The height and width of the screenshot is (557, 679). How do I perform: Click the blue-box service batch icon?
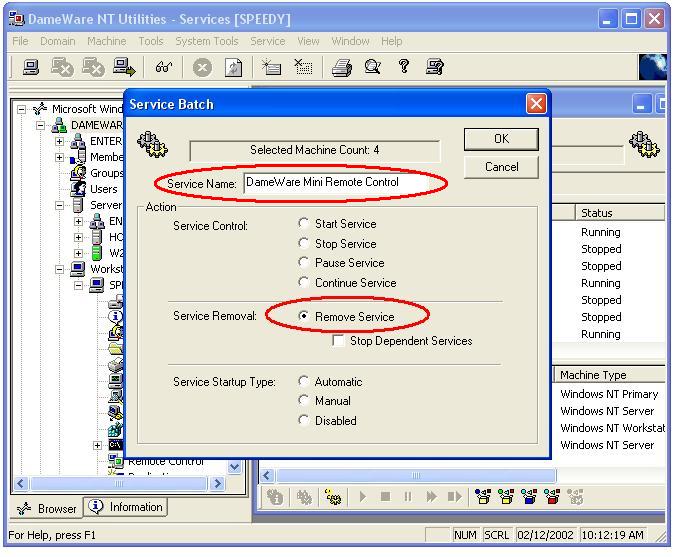(x=529, y=497)
